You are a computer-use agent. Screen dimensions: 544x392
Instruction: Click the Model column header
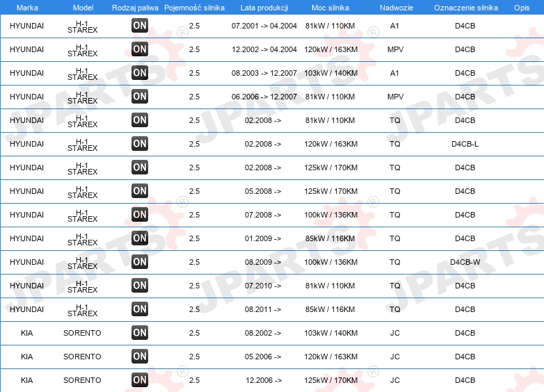83,8
